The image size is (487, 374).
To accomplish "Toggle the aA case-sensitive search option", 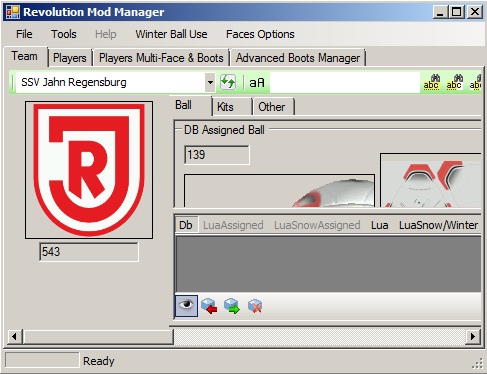I will pos(257,82).
